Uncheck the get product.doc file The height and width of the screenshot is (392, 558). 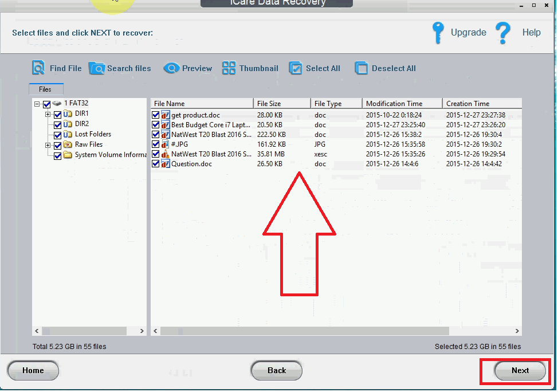click(x=156, y=115)
